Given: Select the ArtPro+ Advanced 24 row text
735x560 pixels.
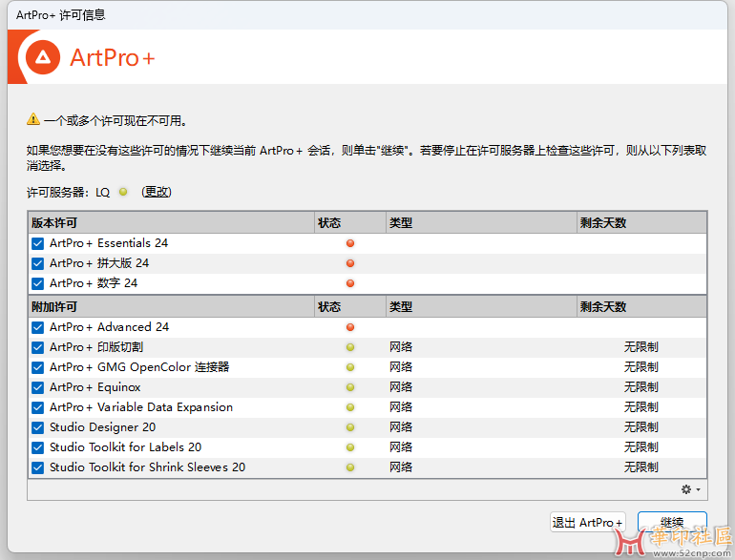Looking at the screenshot, I should [x=109, y=327].
